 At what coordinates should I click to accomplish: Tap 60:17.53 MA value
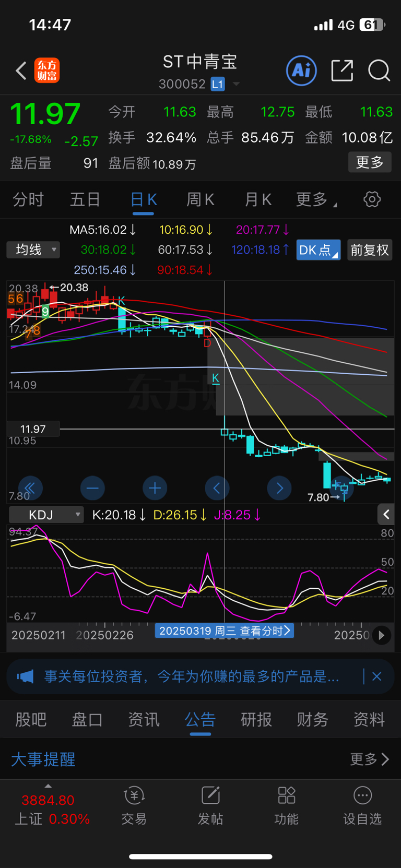[x=185, y=250]
